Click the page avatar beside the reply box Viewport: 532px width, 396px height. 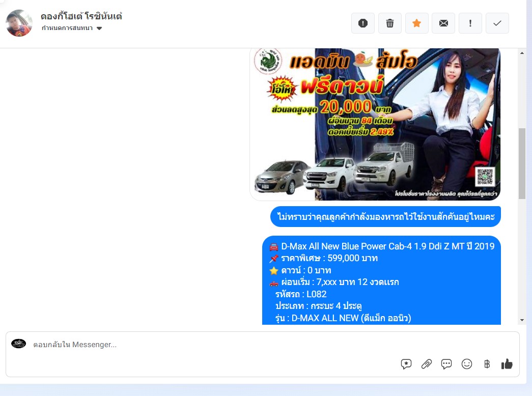click(x=19, y=344)
